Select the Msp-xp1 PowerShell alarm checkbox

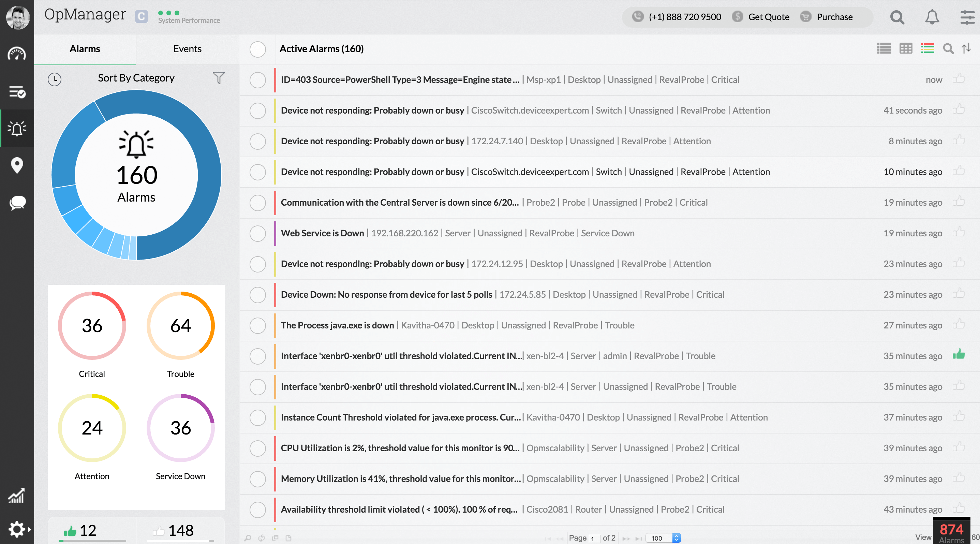pos(257,80)
